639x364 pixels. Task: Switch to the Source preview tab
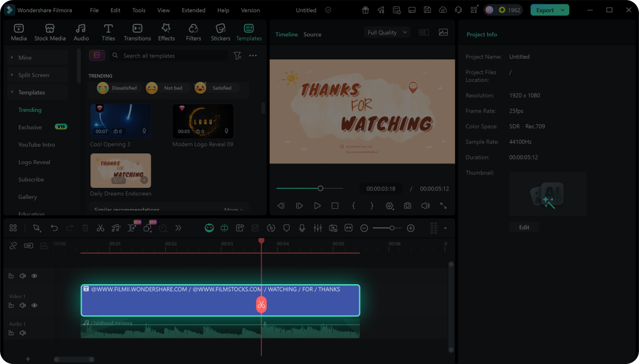[312, 34]
